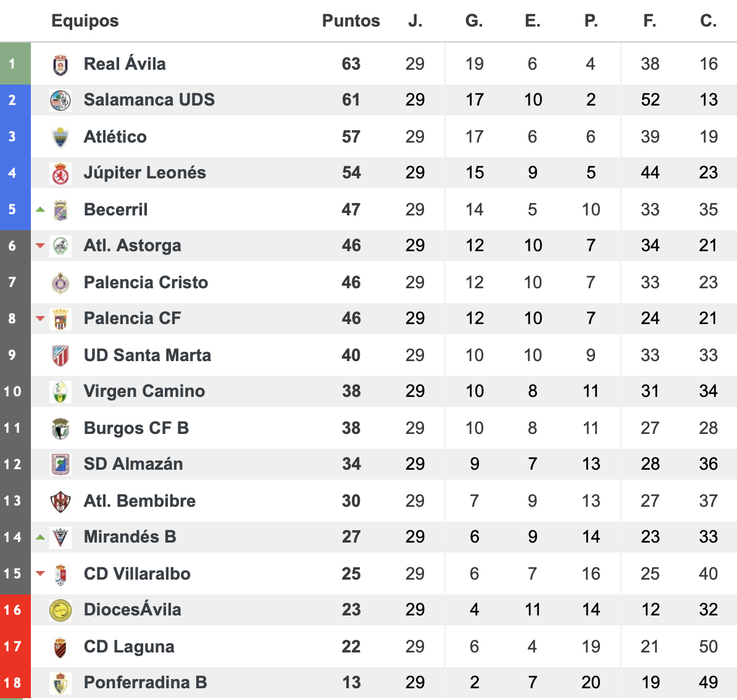Screen dimensions: 737x700
Task: Click the Real Ávila team crest
Action: [x=60, y=64]
